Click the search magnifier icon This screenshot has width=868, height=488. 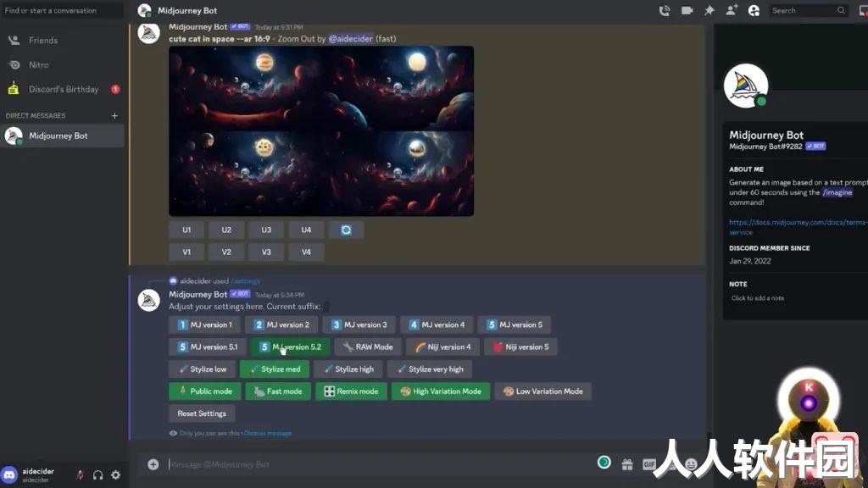click(841, 10)
